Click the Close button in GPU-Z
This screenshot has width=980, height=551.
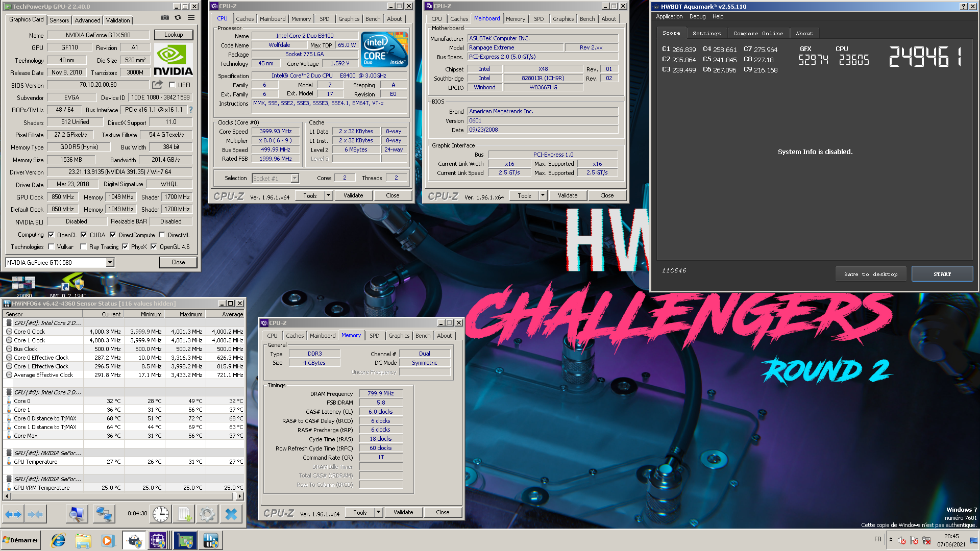click(178, 262)
